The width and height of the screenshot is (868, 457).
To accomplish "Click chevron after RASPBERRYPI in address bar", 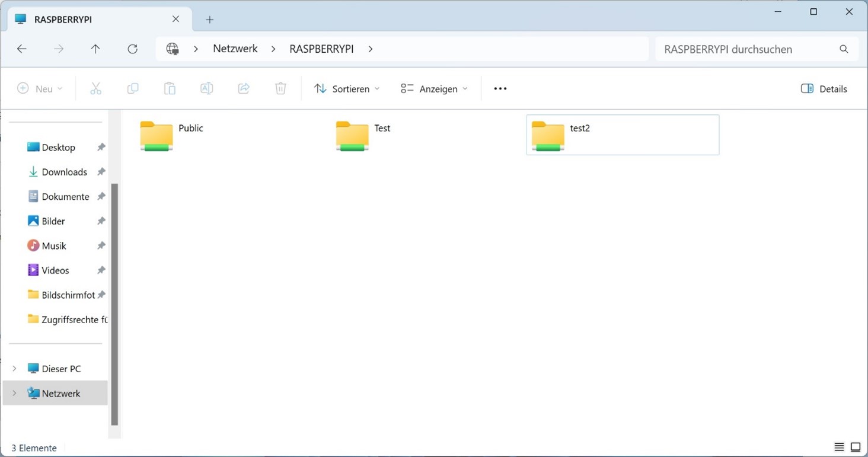I will coord(371,49).
